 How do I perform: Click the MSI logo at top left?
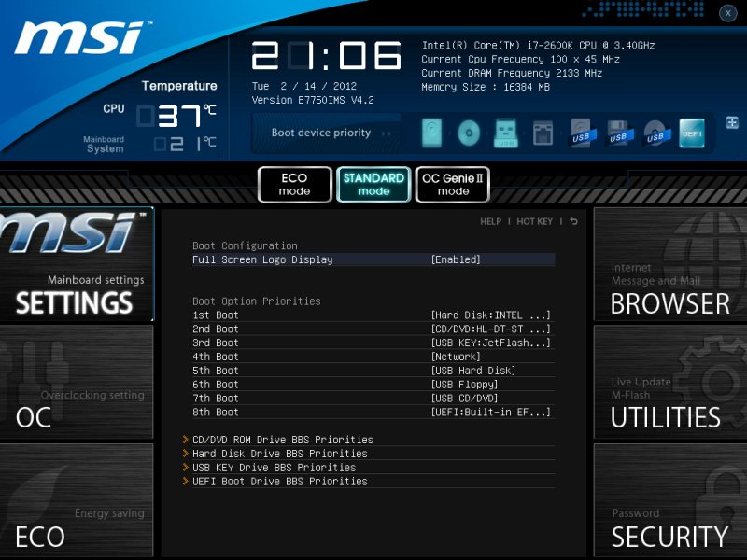point(82,37)
